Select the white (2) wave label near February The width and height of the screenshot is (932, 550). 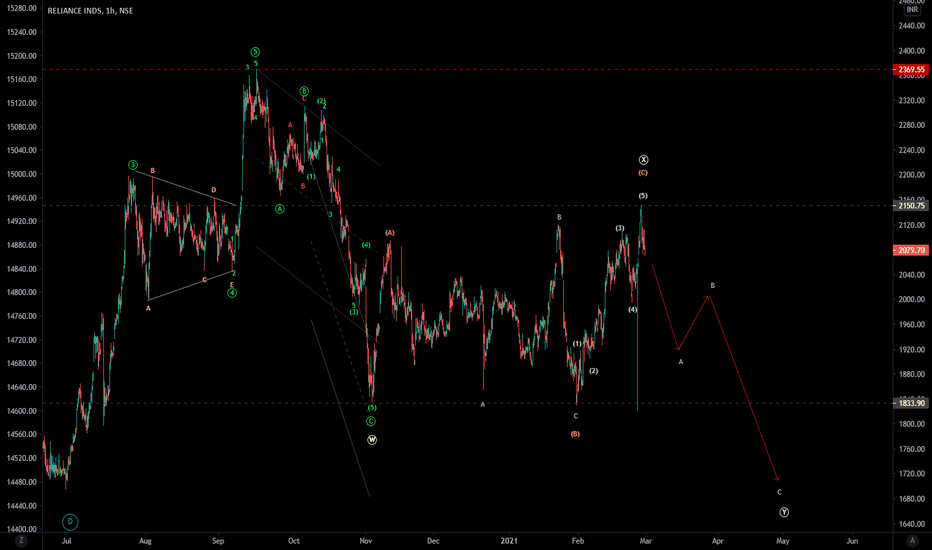coord(594,371)
